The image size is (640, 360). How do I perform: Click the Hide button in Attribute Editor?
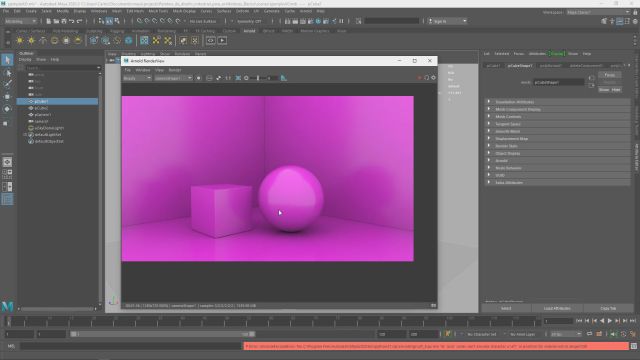[x=616, y=90]
